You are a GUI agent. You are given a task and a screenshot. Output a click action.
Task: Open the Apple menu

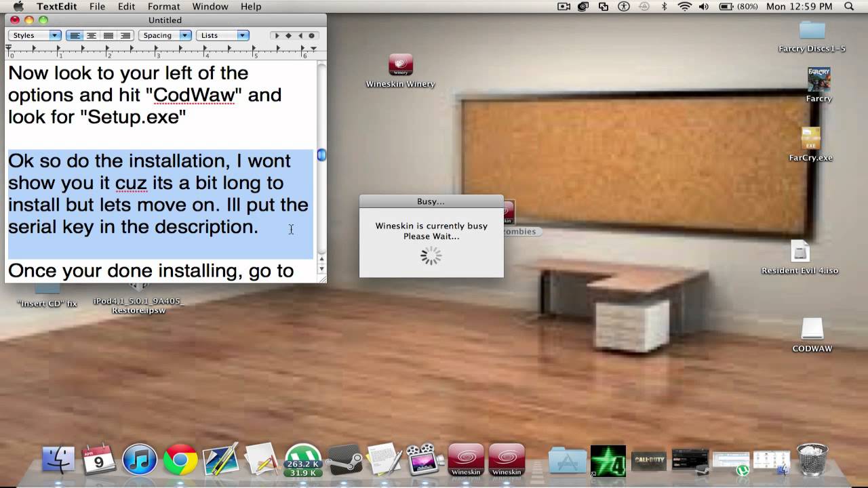[18, 6]
